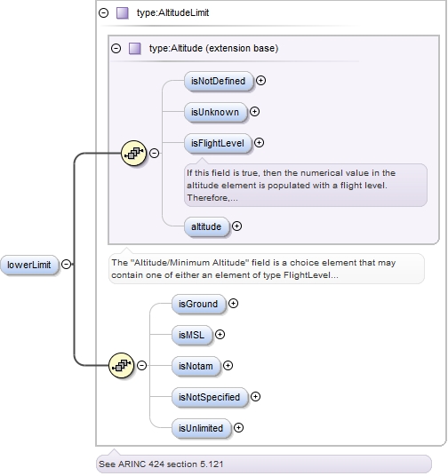Expand the altitude element plus icon
The height and width of the screenshot is (476, 448).
click(x=236, y=226)
